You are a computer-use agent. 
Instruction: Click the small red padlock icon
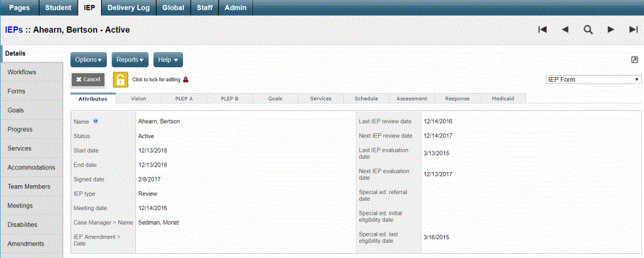(x=186, y=80)
